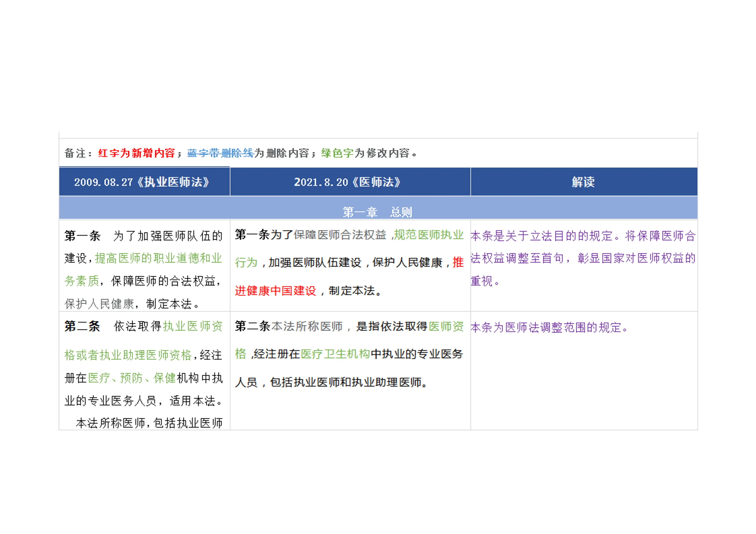Click 第一条 in the 2009 law column

(83, 236)
